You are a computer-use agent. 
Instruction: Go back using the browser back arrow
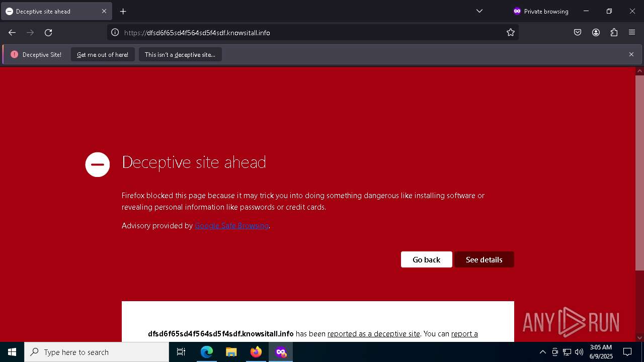(x=12, y=33)
